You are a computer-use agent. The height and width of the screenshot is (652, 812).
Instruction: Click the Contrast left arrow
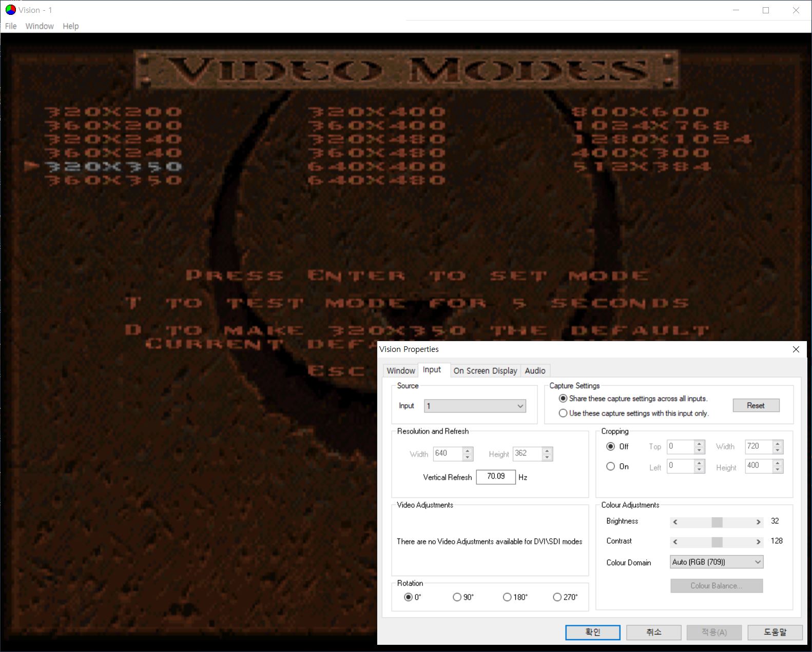675,542
